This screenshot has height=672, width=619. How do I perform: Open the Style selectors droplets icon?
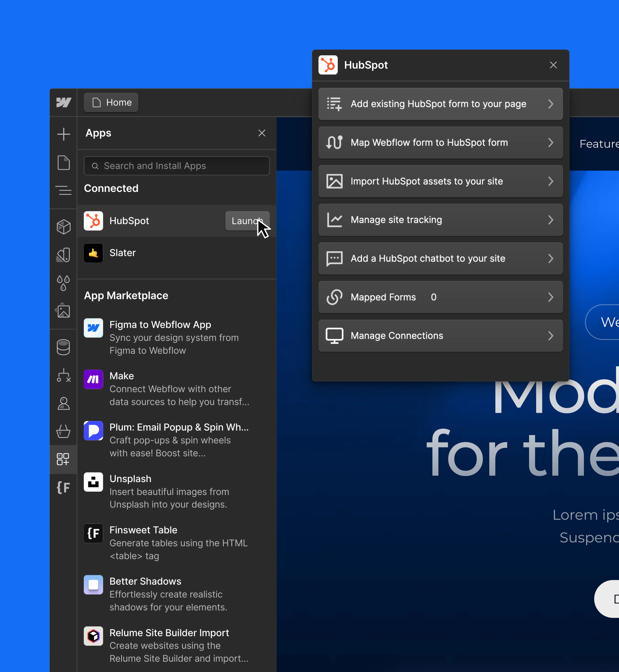point(63,283)
